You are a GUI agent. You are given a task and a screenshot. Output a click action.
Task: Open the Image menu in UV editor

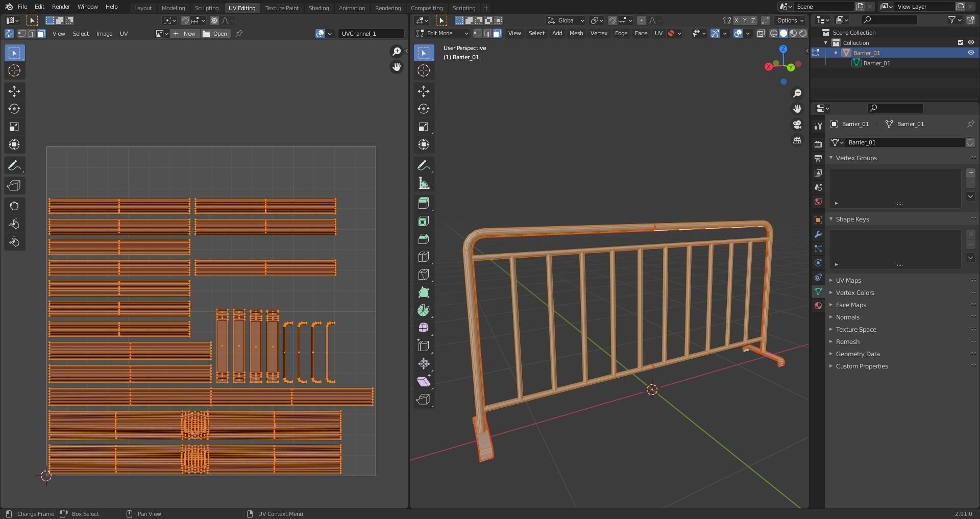point(104,34)
